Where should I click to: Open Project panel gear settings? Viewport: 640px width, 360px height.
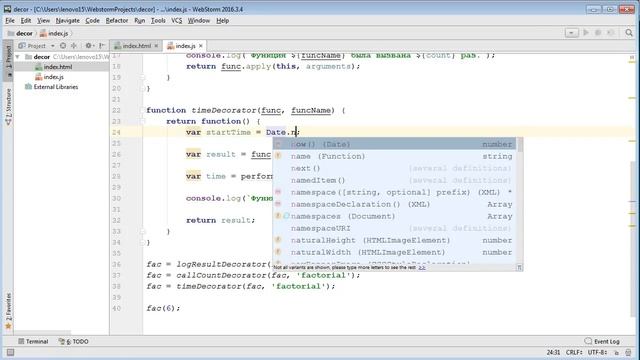tap(89, 46)
